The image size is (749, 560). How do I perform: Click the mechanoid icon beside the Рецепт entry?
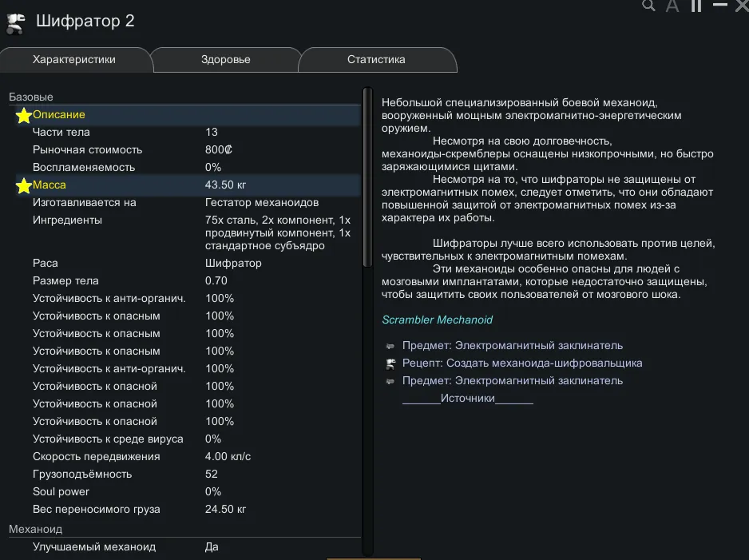390,363
